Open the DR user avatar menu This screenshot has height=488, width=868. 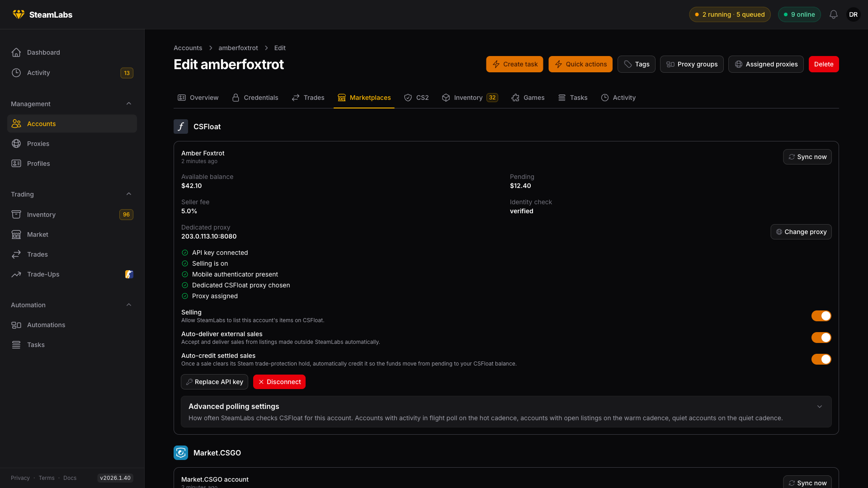tap(854, 14)
